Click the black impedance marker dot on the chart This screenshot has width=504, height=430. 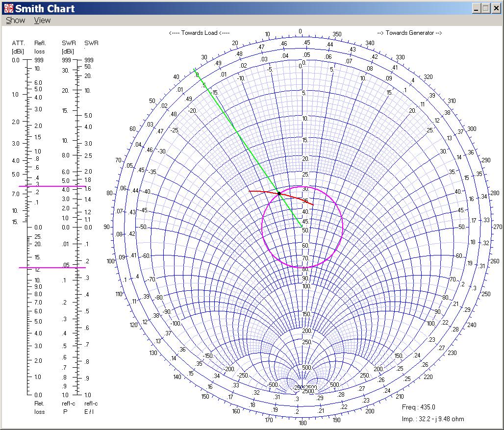[x=279, y=194]
